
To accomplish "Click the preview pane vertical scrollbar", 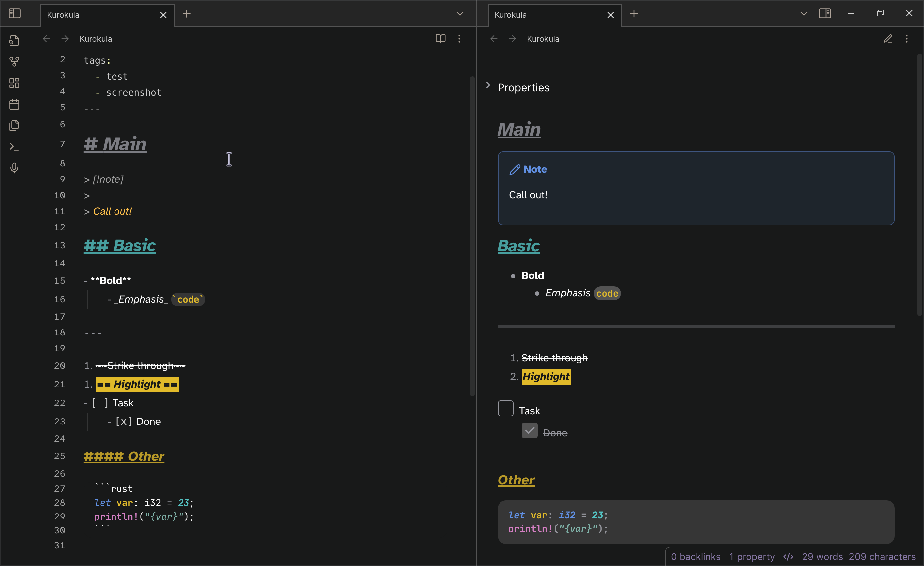I will 919,185.
